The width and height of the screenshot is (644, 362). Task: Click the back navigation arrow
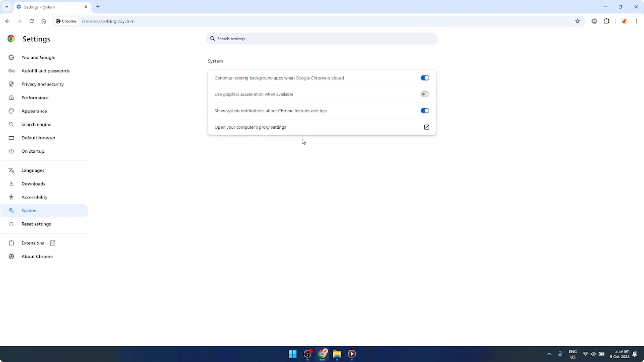click(7, 21)
